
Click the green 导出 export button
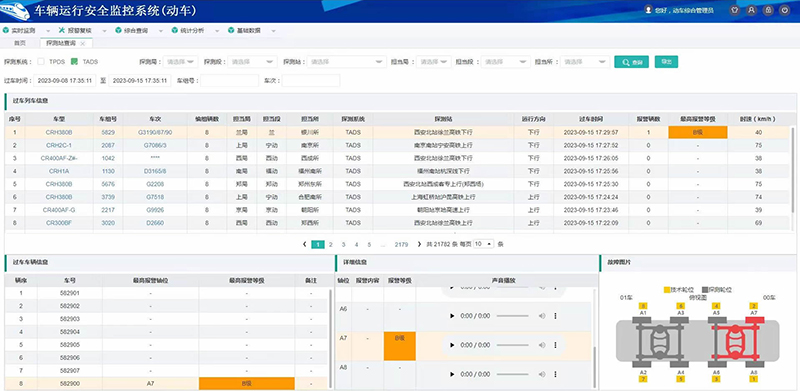[666, 62]
